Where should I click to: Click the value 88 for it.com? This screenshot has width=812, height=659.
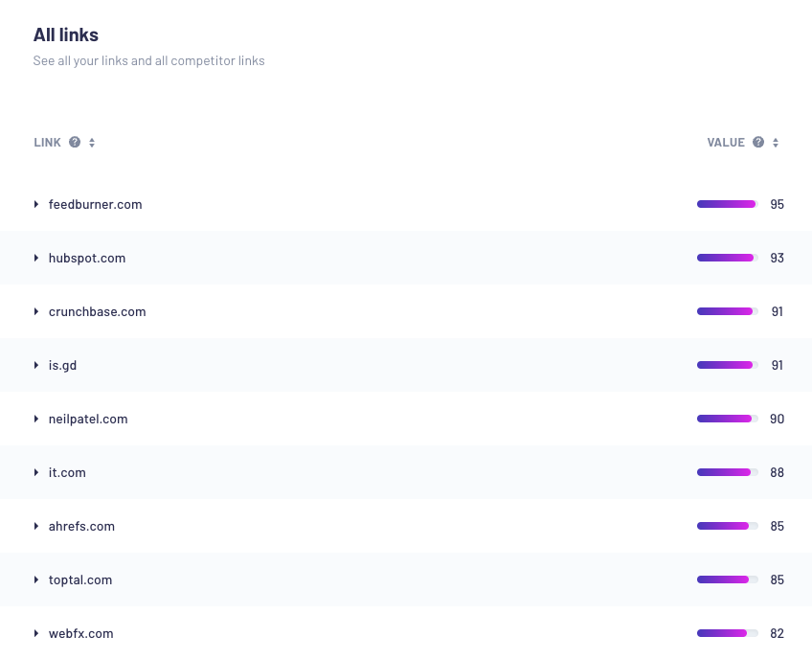[x=777, y=472]
